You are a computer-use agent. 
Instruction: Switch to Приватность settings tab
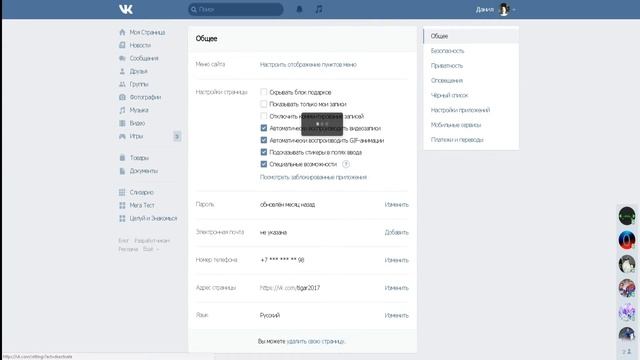click(471, 66)
